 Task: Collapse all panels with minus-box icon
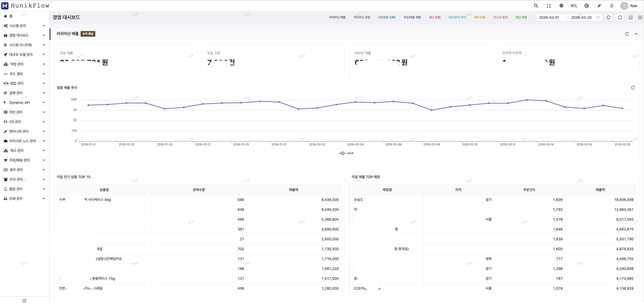pyautogui.click(x=631, y=17)
